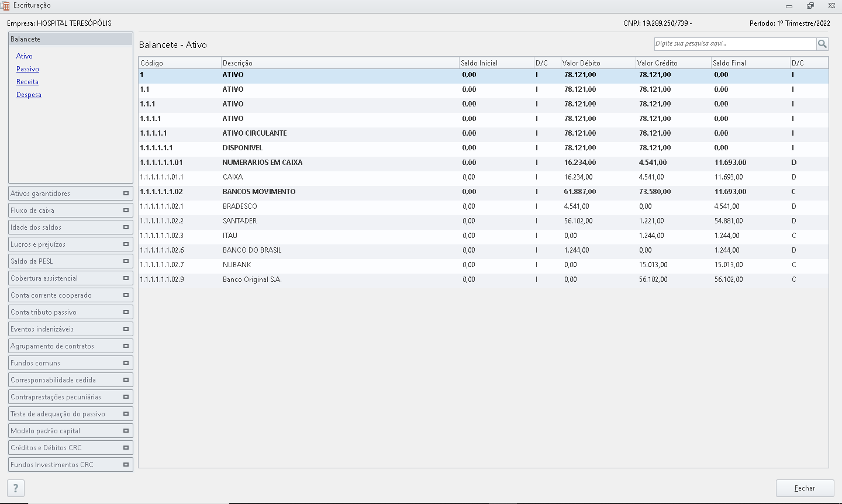Screen dimensions: 842x504
Task: Select the Balancete panel header
Action: 70,39
